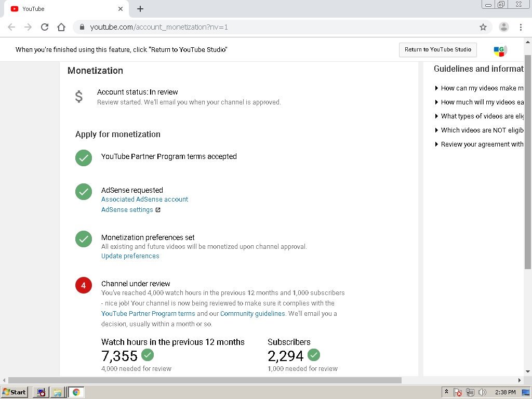Click the 'Channel under review' step title
This screenshot has height=399, width=532.
pos(136,284)
